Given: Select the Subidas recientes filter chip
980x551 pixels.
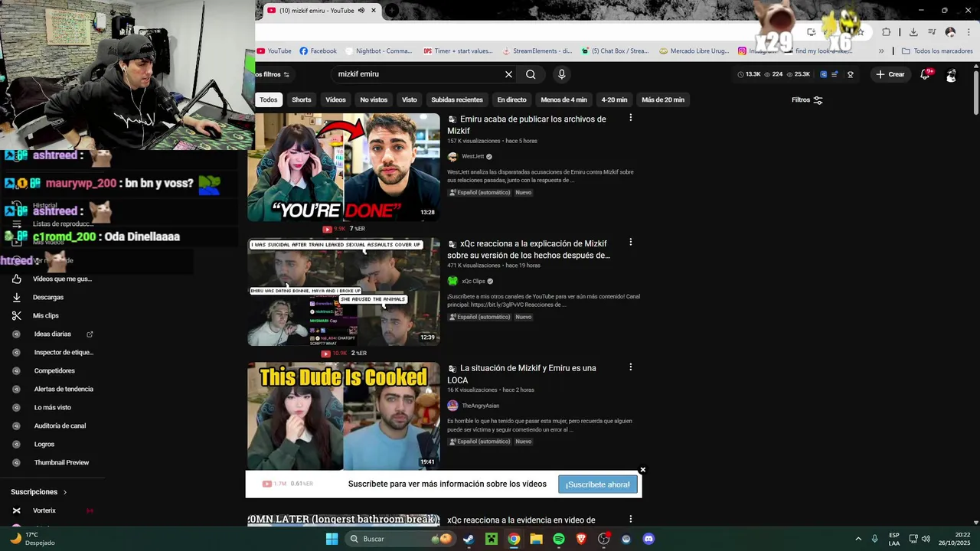Looking at the screenshot, I should (457, 99).
